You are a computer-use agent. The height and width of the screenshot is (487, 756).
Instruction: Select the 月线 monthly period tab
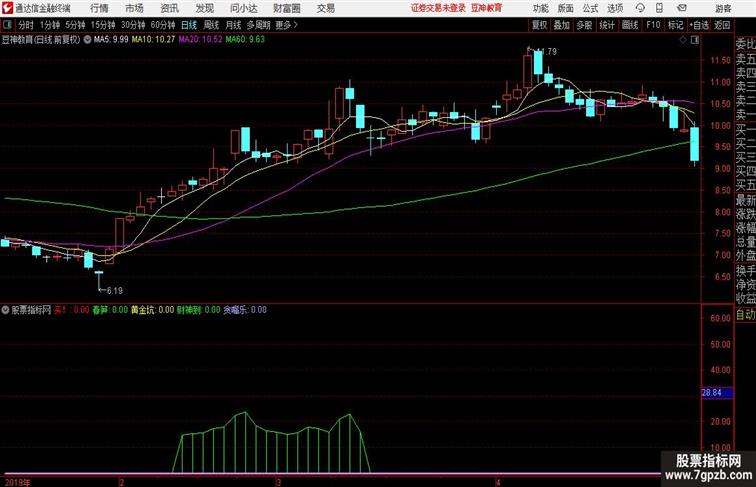pyautogui.click(x=233, y=25)
